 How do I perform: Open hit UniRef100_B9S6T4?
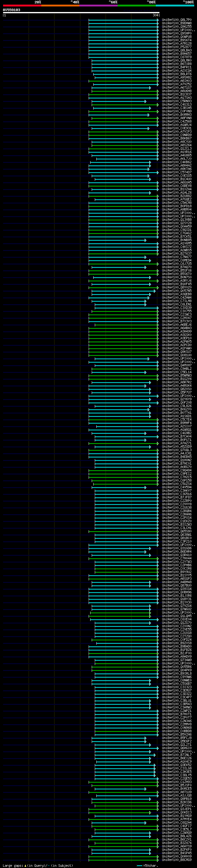pos(176,40)
